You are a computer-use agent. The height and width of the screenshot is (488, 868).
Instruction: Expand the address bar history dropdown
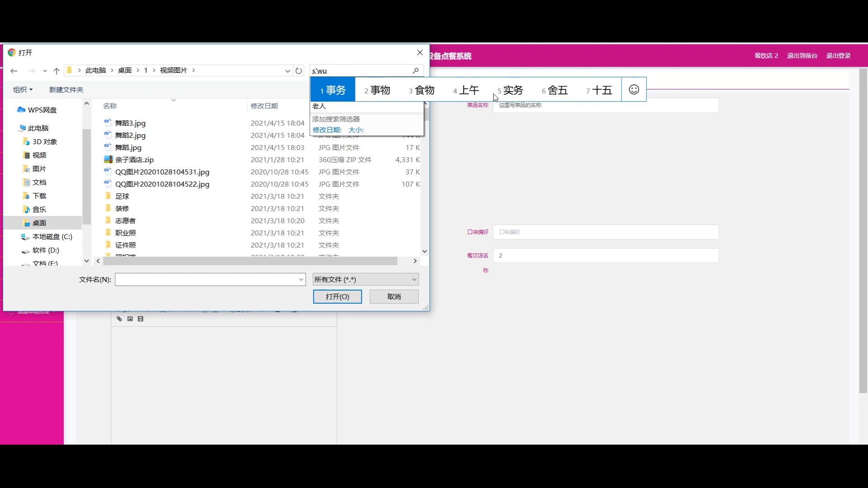tap(288, 71)
